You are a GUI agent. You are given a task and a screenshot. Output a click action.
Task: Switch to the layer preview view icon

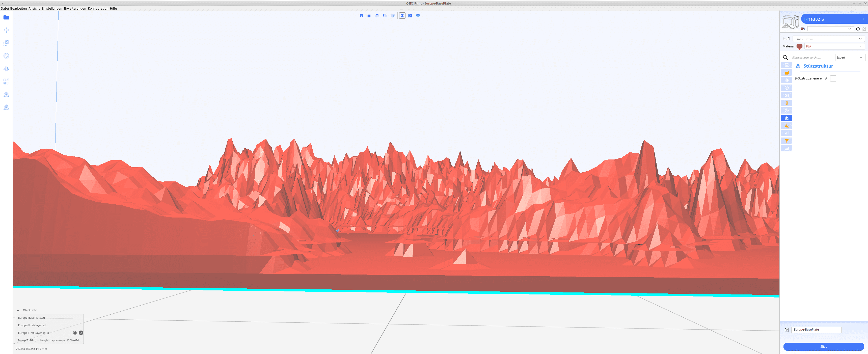418,15
